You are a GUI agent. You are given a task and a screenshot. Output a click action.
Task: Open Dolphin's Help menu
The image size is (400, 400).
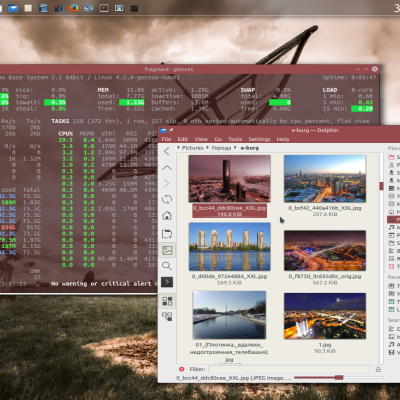(x=283, y=139)
